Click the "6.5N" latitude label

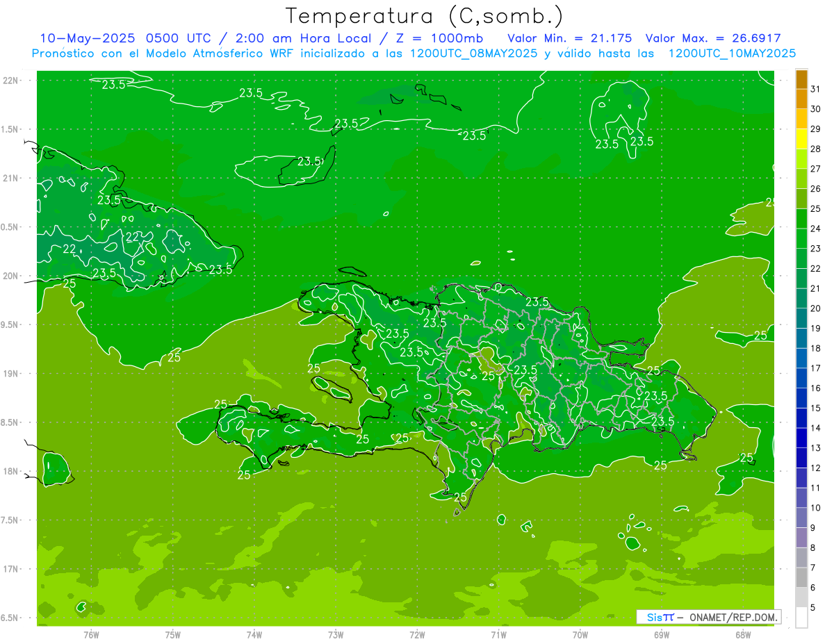[10, 618]
